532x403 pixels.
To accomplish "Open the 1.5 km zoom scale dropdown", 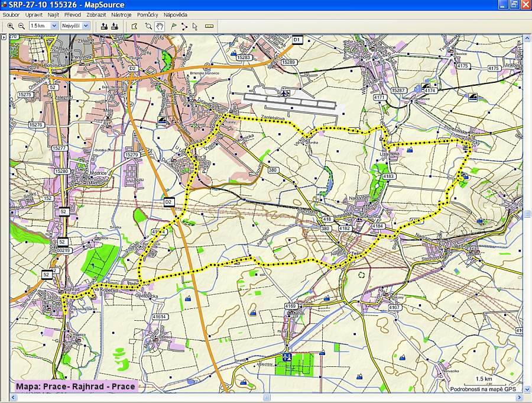I will click(54, 26).
